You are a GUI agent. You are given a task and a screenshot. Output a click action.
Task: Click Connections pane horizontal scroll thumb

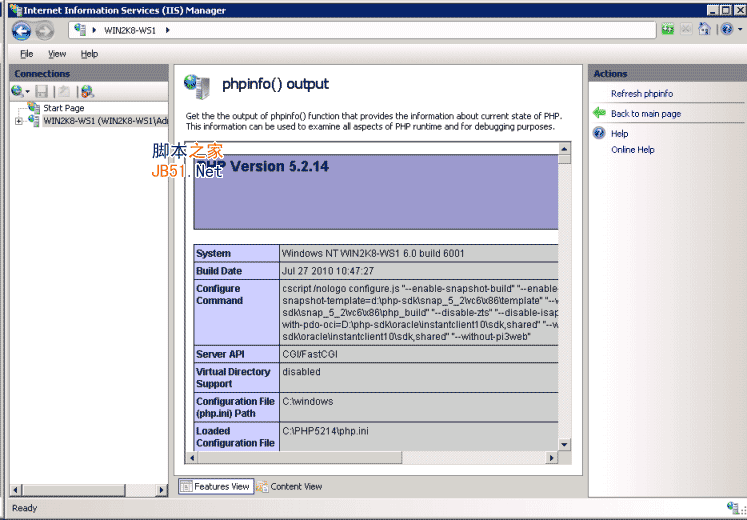pos(74,490)
